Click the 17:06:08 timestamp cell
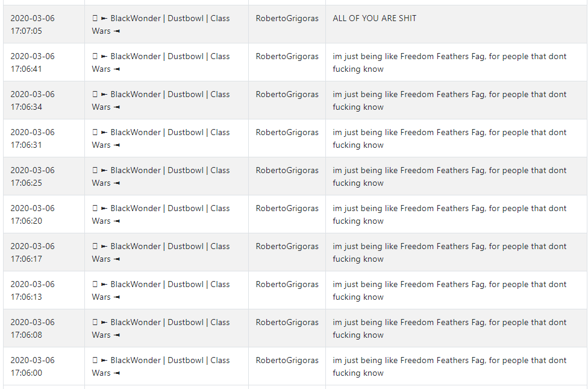This screenshot has height=389, width=588. [x=33, y=328]
